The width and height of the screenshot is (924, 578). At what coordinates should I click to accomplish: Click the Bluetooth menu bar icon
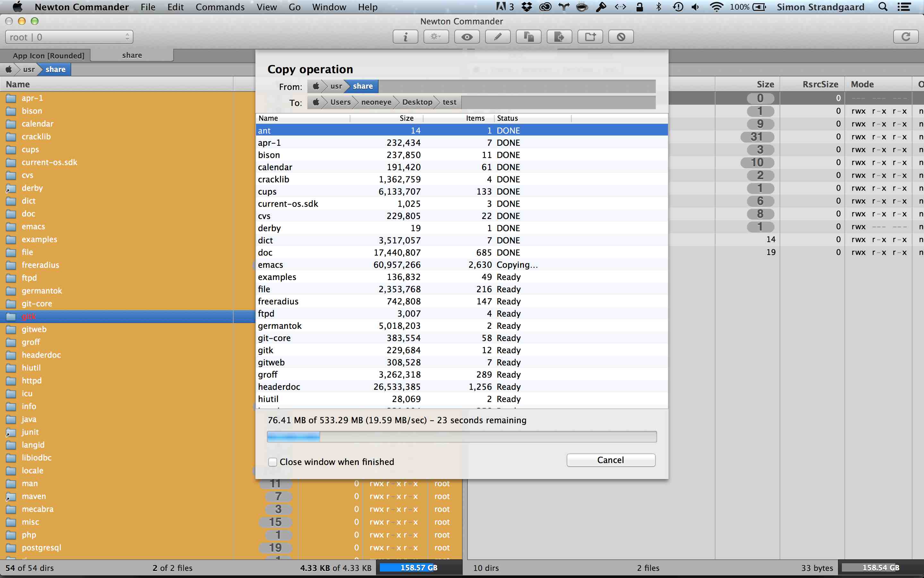pos(659,7)
